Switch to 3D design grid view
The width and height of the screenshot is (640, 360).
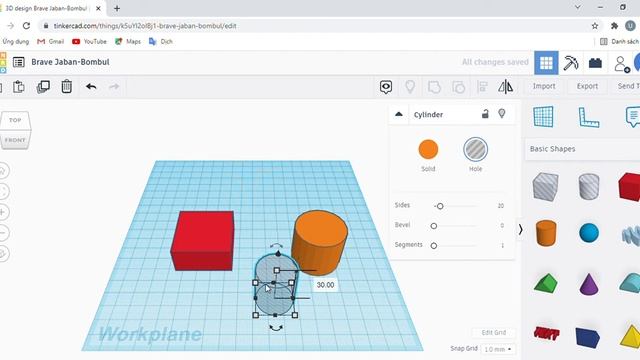[546, 63]
